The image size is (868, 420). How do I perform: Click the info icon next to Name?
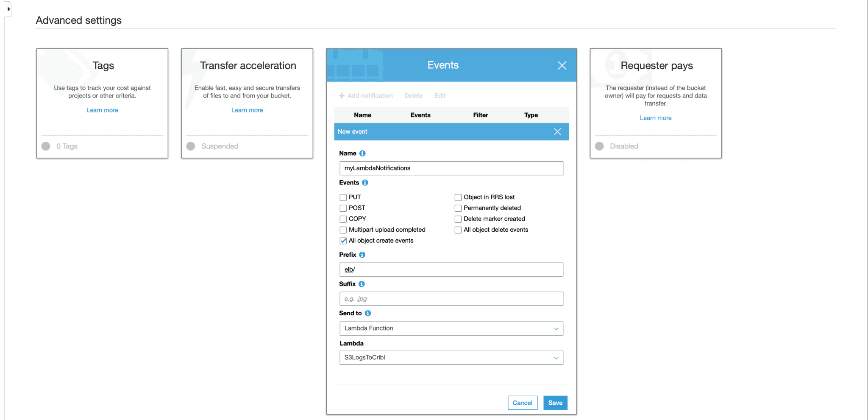pyautogui.click(x=362, y=154)
